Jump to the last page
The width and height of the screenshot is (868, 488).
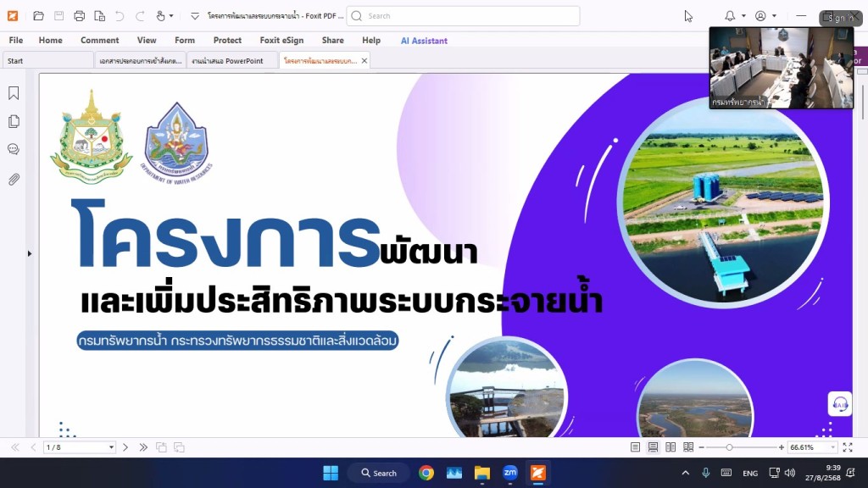pyautogui.click(x=143, y=447)
